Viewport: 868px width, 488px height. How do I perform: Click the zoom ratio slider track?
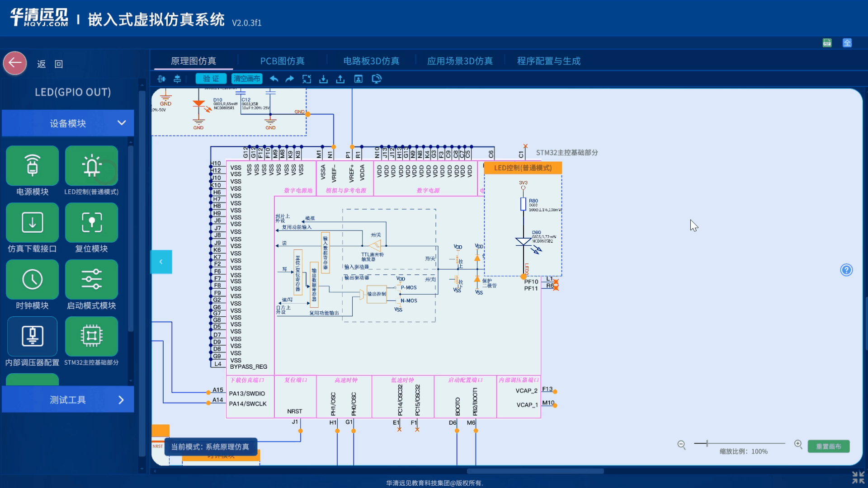point(746,444)
